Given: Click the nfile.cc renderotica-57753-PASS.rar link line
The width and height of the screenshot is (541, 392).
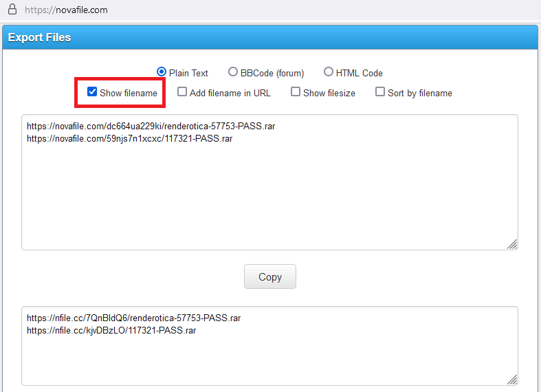Looking at the screenshot, I should (x=133, y=318).
